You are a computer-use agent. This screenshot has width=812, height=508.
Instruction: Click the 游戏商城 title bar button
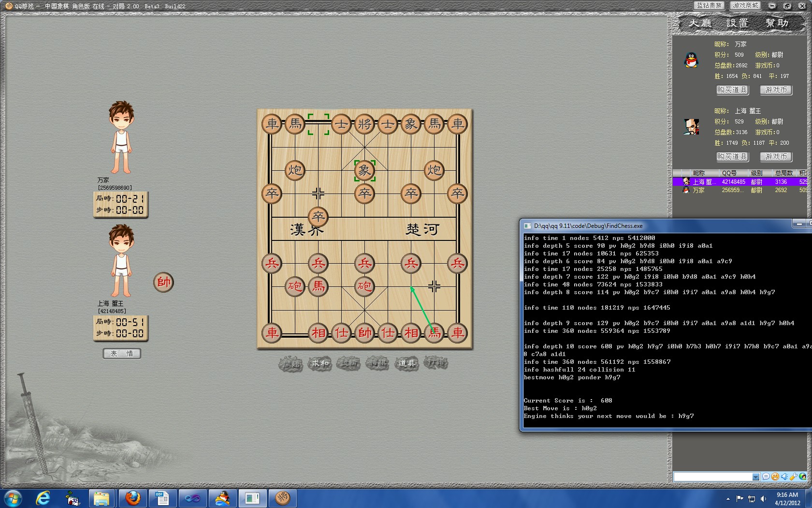pyautogui.click(x=745, y=6)
